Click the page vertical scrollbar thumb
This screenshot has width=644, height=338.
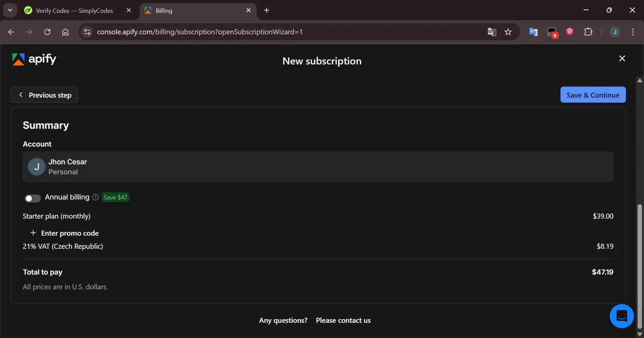640,266
